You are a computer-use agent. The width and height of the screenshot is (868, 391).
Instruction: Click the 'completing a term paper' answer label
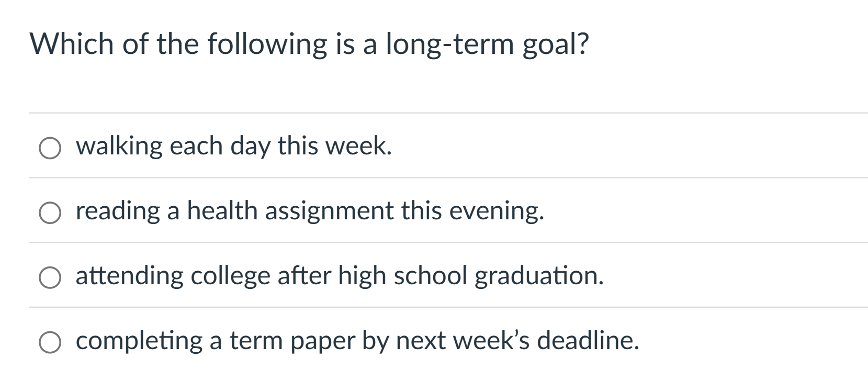tap(358, 341)
